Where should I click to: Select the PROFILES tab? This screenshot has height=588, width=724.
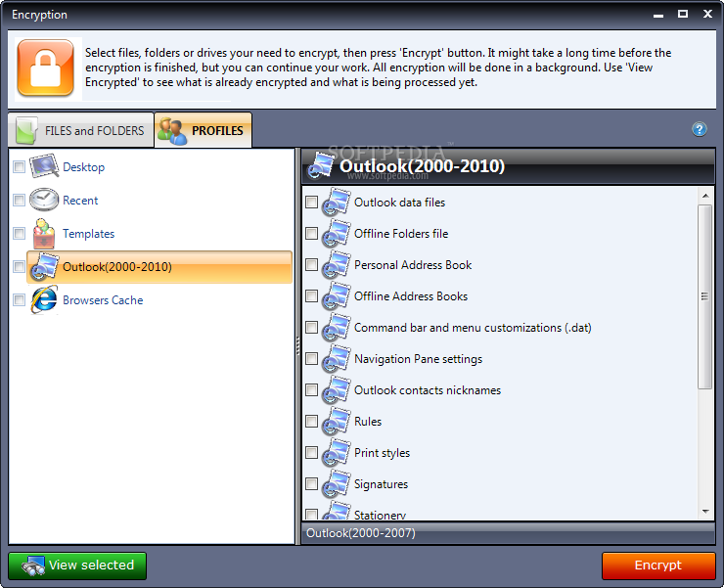click(x=204, y=130)
